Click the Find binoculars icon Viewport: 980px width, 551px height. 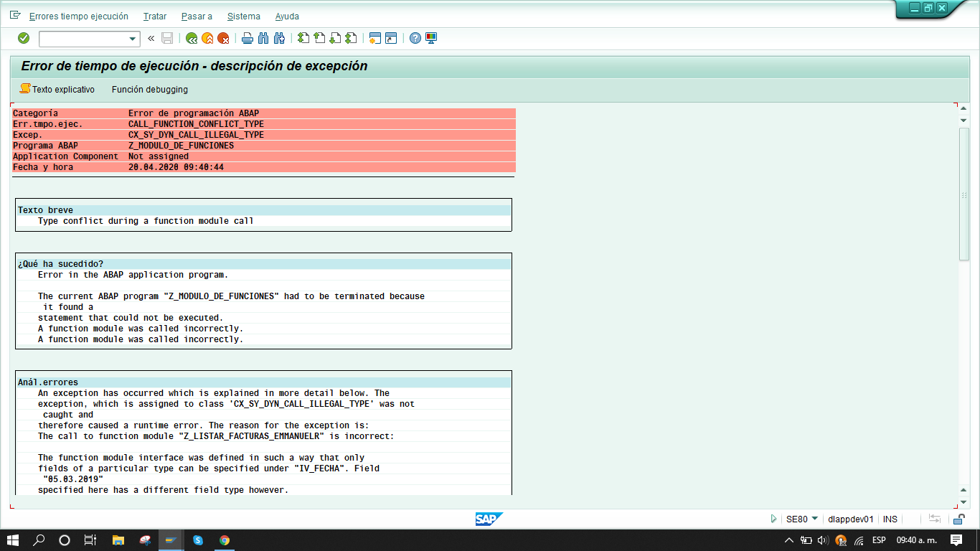pos(263,38)
